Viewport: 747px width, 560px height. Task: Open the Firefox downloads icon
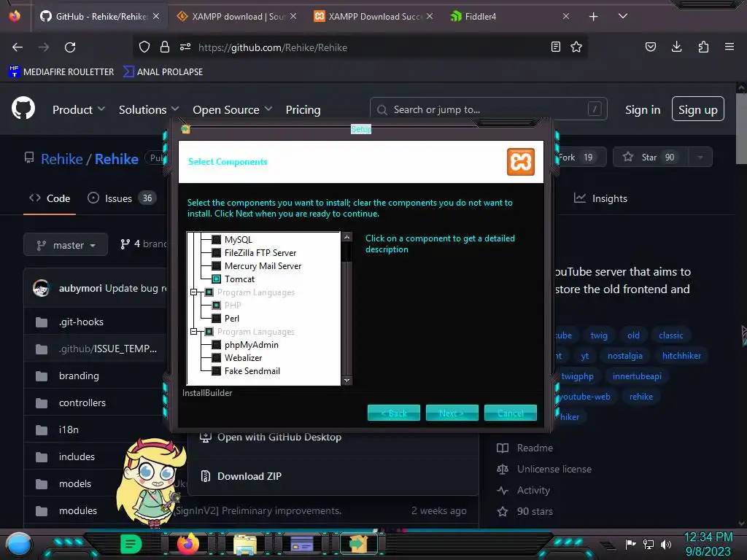click(x=676, y=47)
